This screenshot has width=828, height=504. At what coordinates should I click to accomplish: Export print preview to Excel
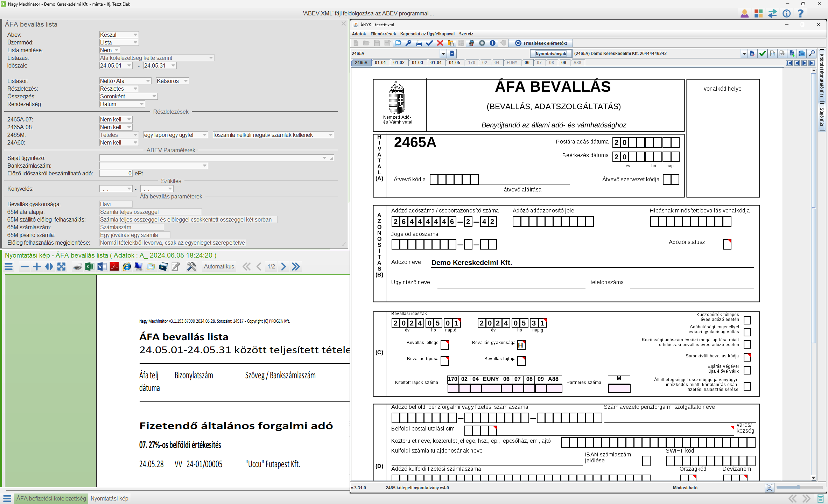[x=90, y=267]
